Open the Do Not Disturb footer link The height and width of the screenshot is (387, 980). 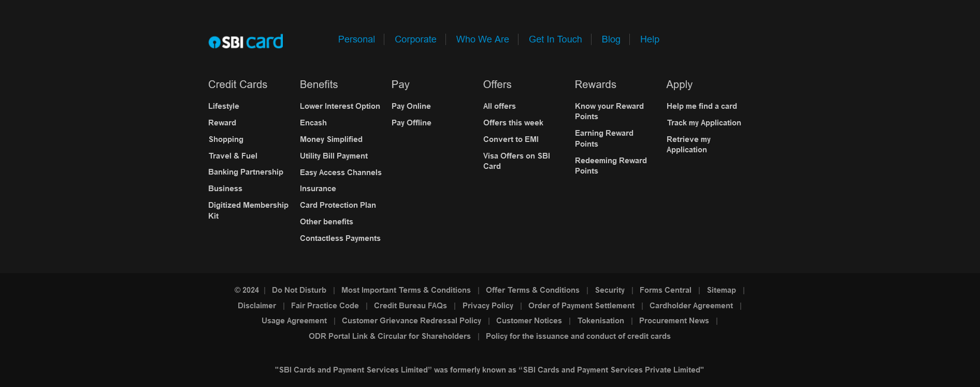(x=299, y=290)
